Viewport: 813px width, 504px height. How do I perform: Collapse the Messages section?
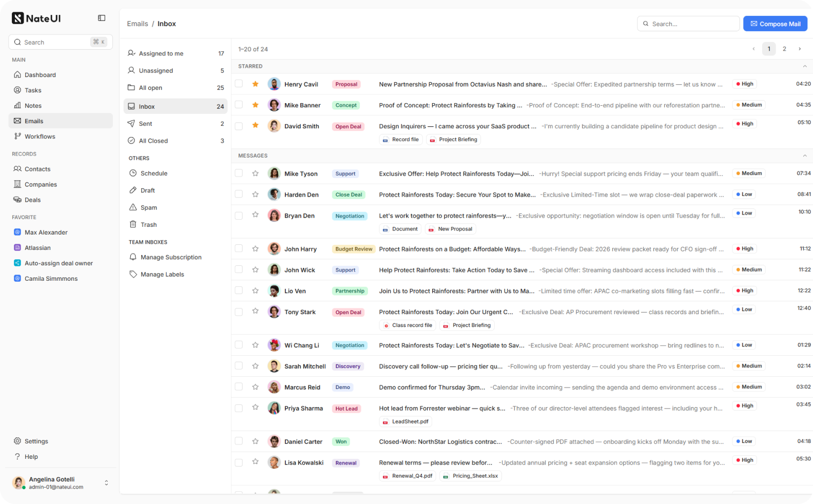click(x=804, y=156)
